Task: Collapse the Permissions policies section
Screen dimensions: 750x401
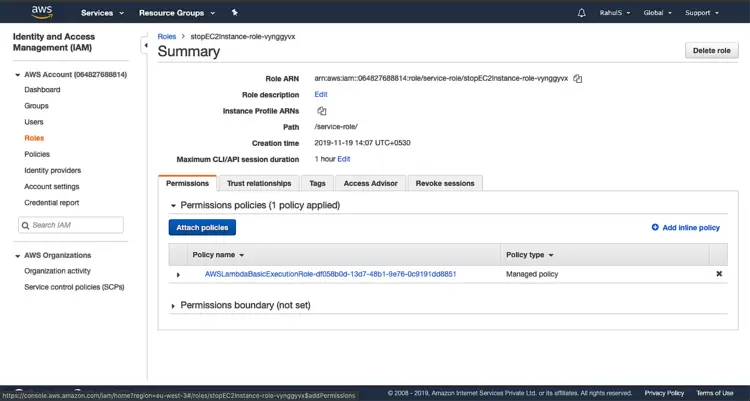Action: tap(173, 206)
